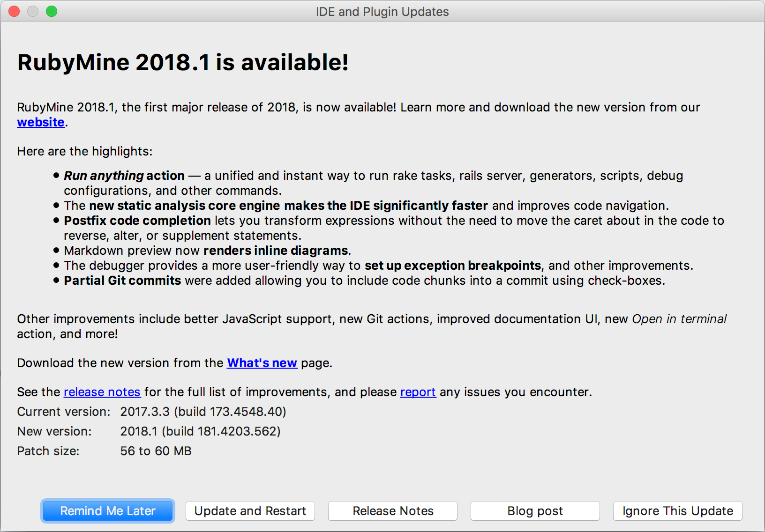Zoom the window with green button
Screen dimensions: 765x532
52,11
